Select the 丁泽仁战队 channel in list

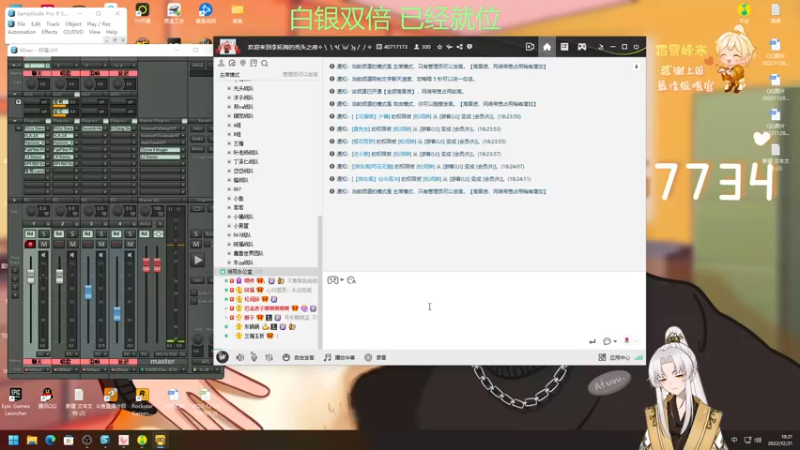pyautogui.click(x=246, y=162)
